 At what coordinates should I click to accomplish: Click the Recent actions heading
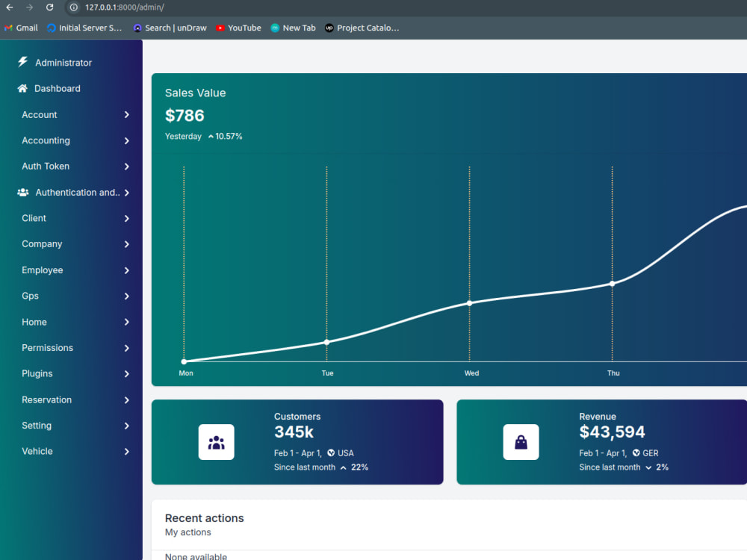(205, 518)
